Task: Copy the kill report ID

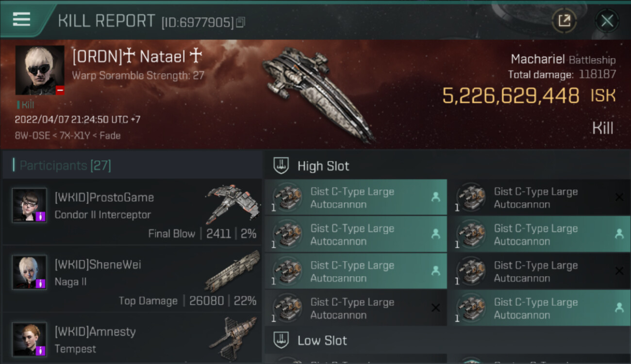Action: tap(241, 22)
